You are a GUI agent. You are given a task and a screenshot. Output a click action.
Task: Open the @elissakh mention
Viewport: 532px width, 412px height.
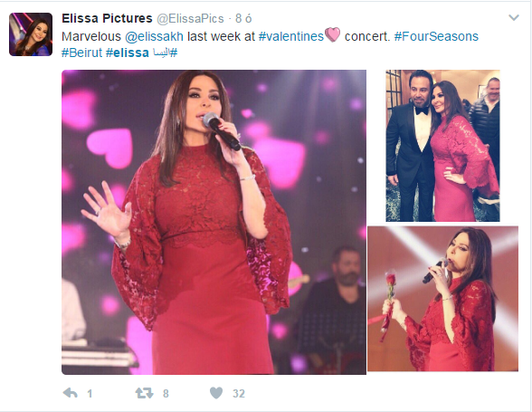pyautogui.click(x=154, y=36)
